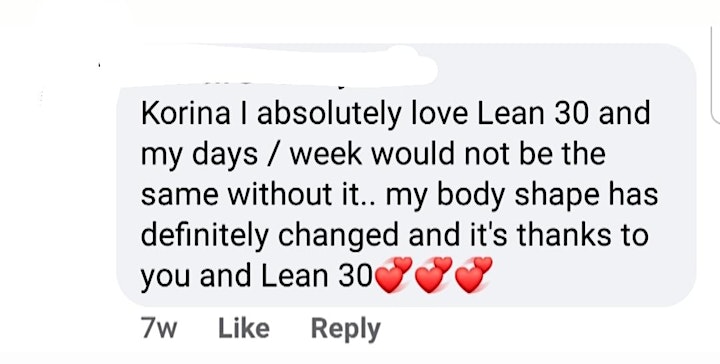Click the last red hearts emoji

[x=473, y=274]
